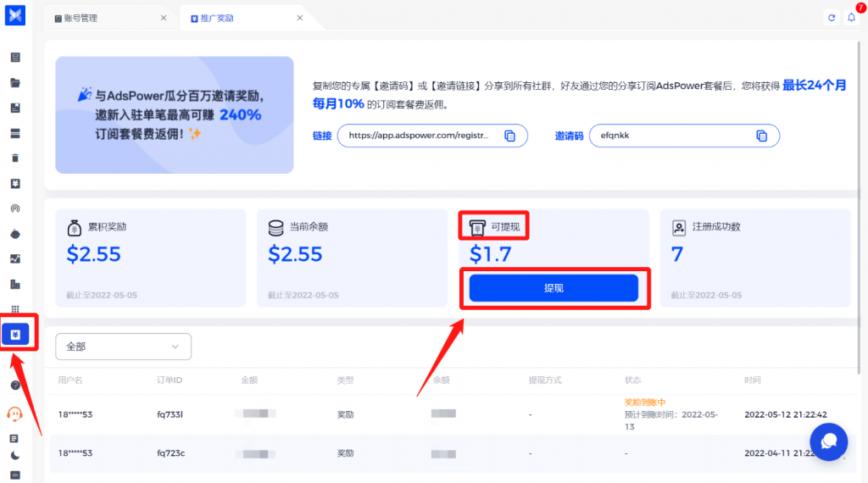Open the chart analytics sidebar icon
868x483 pixels.
point(15,259)
